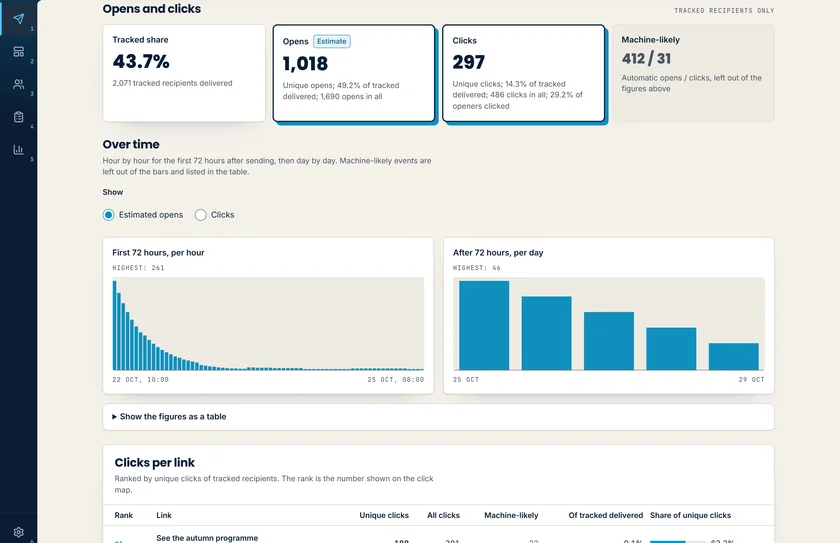Click the 1,018 opens value

pyautogui.click(x=305, y=64)
